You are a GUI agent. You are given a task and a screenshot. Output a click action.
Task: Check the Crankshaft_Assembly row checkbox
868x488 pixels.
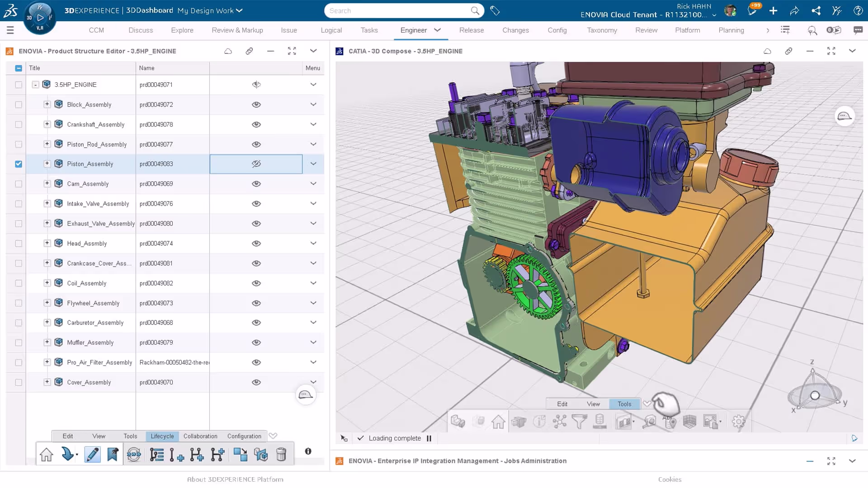point(19,124)
